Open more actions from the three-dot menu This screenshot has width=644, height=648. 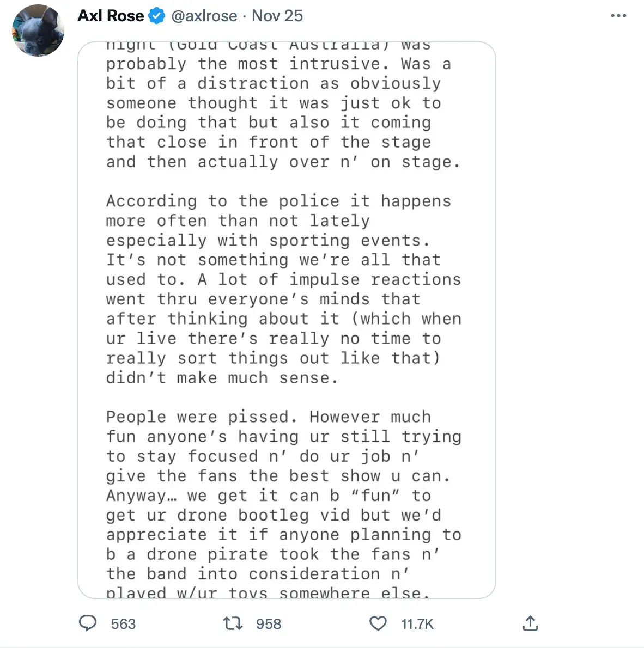point(618,16)
